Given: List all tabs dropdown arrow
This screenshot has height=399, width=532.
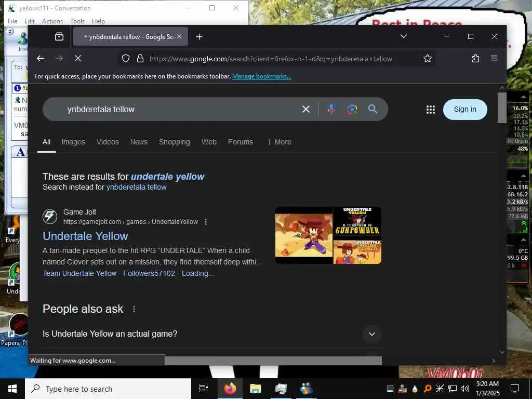Looking at the screenshot, I should pos(403,36).
